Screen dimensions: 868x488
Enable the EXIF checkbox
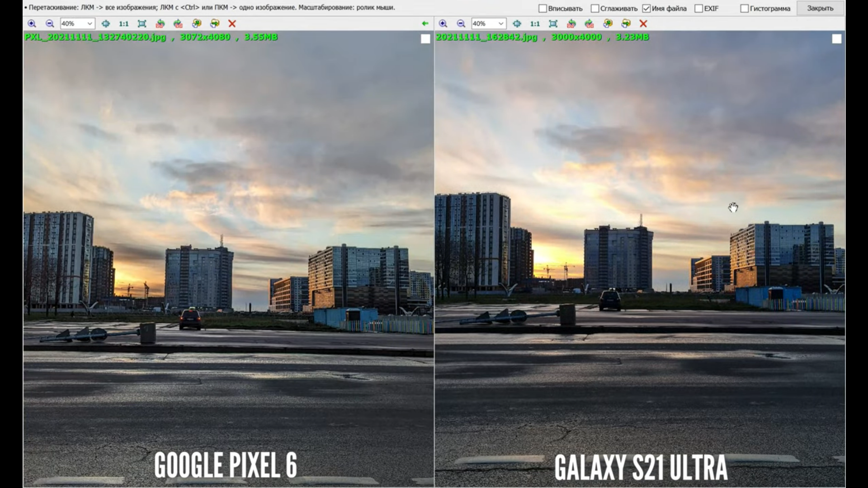(x=699, y=9)
